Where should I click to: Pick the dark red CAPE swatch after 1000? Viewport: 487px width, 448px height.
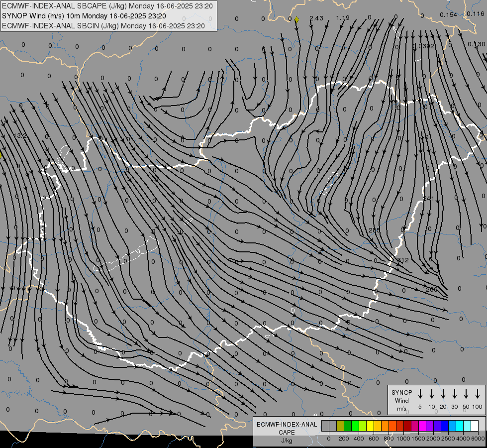(x=407, y=426)
